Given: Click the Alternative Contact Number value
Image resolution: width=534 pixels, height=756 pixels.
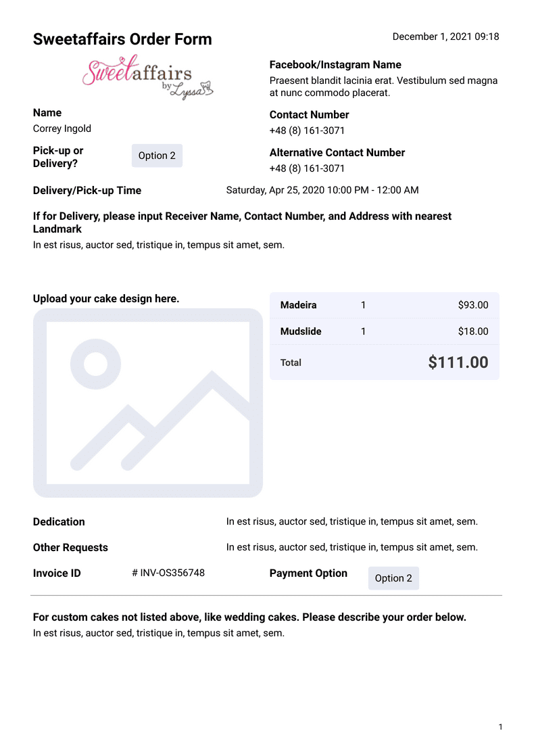Looking at the screenshot, I should [307, 168].
